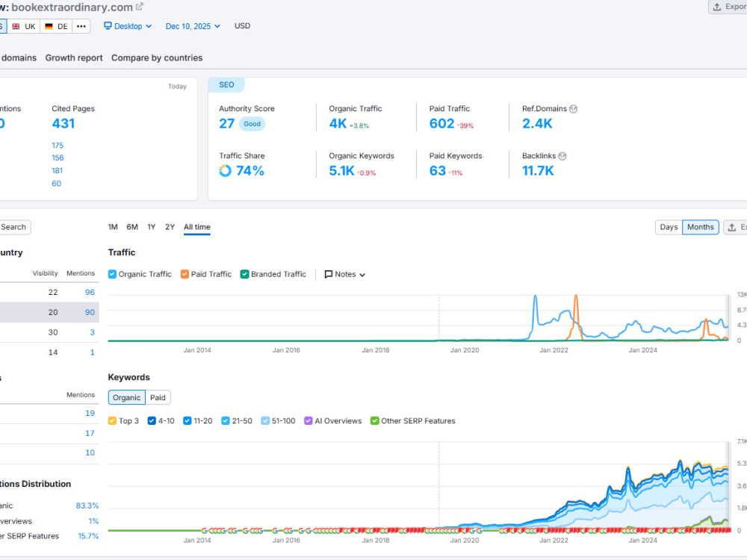Toggle Top 3 keywords checkbox
This screenshot has height=560, width=747.
pos(113,421)
